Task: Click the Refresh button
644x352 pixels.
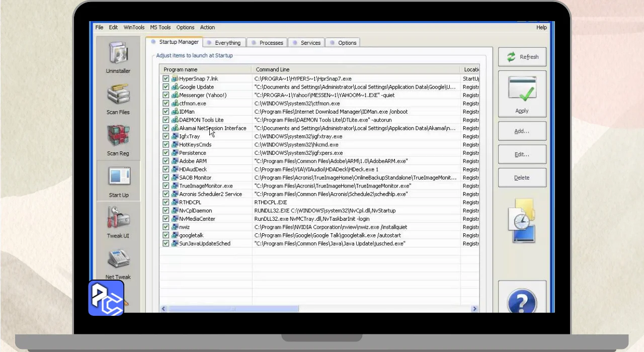Action: [x=522, y=57]
